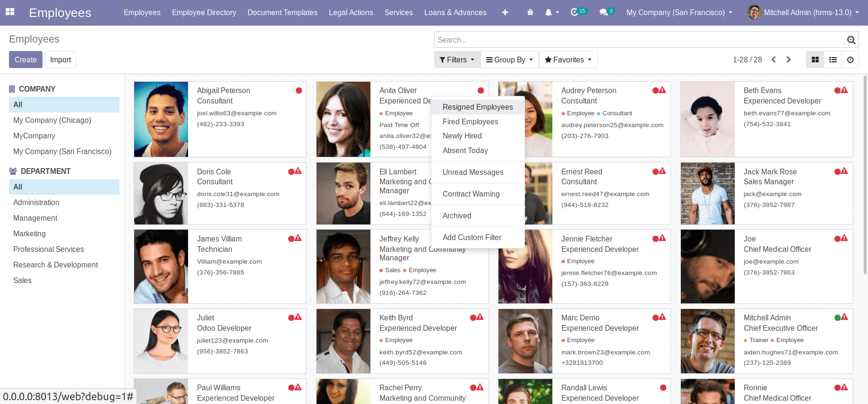Image resolution: width=868 pixels, height=404 pixels.
Task: Select Newly Hired filter
Action: tap(478, 136)
